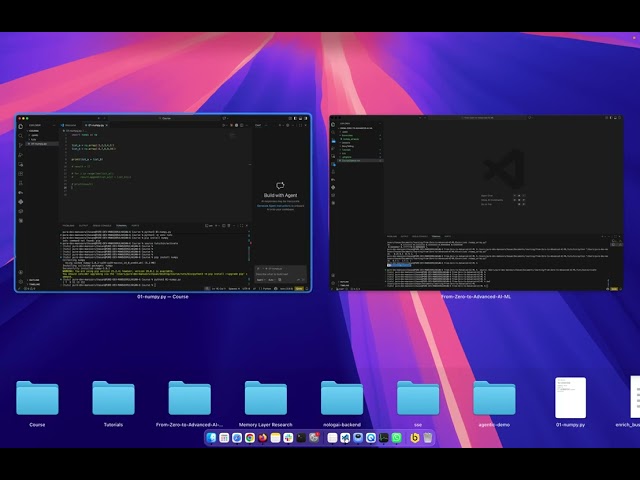Image resolution: width=640 pixels, height=480 pixels.
Task: Click the kill terminal trash icon in Course window
Action: tap(229, 225)
